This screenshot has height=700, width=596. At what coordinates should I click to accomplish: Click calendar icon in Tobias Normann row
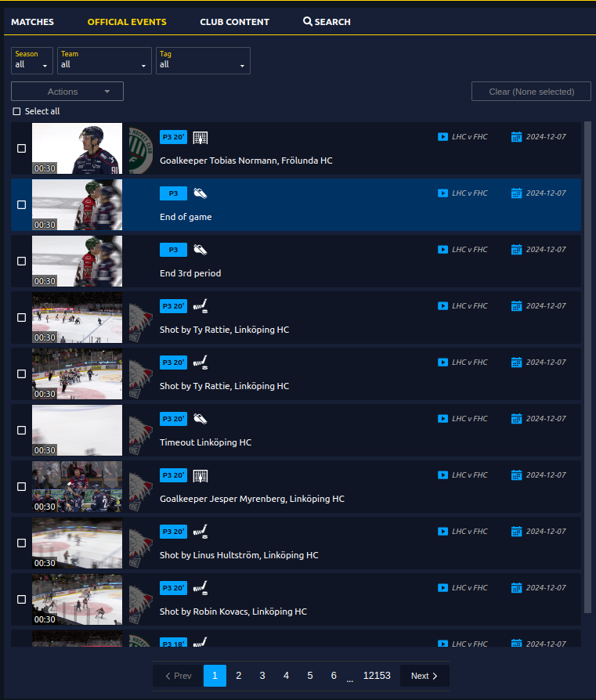tap(516, 136)
